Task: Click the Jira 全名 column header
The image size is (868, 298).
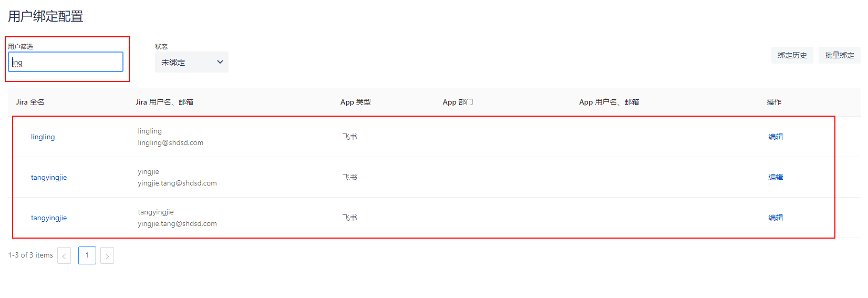Action: pyautogui.click(x=30, y=102)
